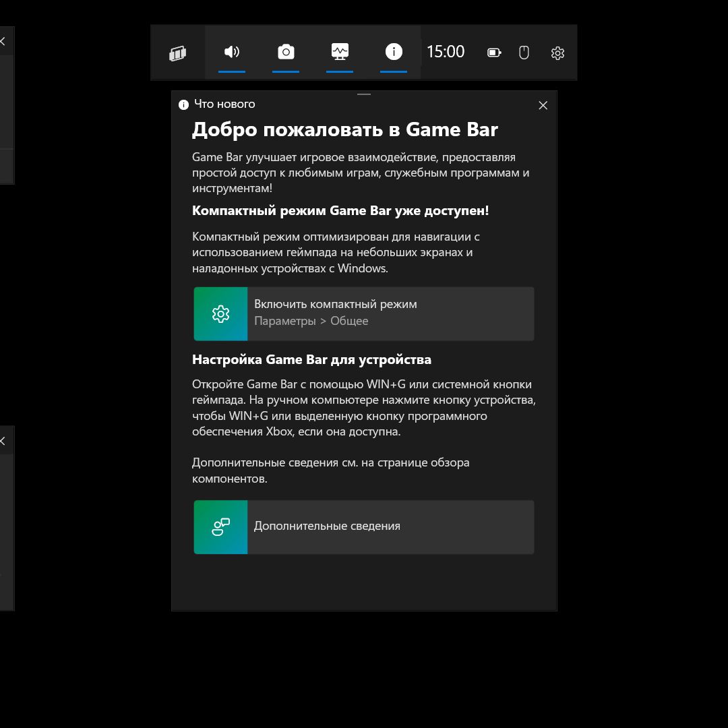Click the Добро пожаловать в Game Bar heading
Screen dimensions: 728x728
tap(345, 129)
